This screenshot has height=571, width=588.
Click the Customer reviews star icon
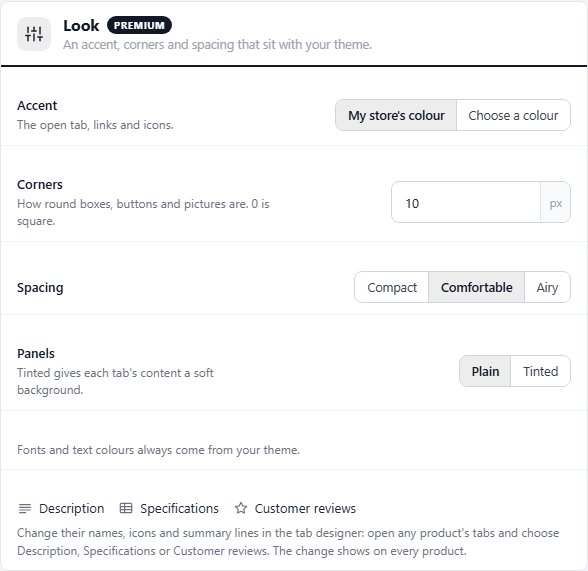241,508
